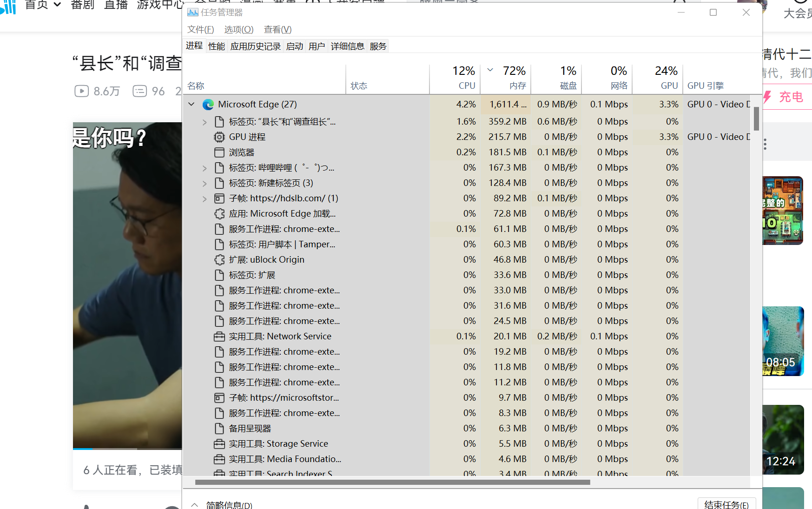Screen dimensions: 812x509
Task: Expand the 哔哩哔哩 tab process
Action: coord(205,168)
